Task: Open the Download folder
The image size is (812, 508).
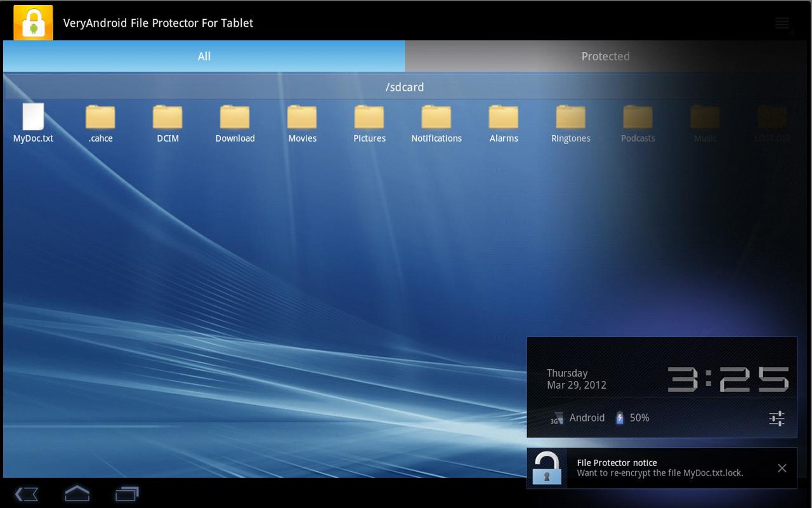Action: click(x=235, y=118)
